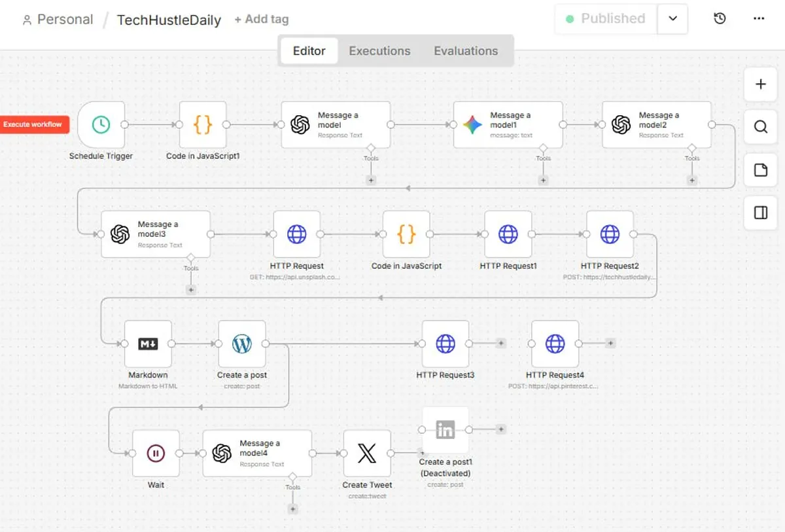Open the Code in JavaScript node

406,234
